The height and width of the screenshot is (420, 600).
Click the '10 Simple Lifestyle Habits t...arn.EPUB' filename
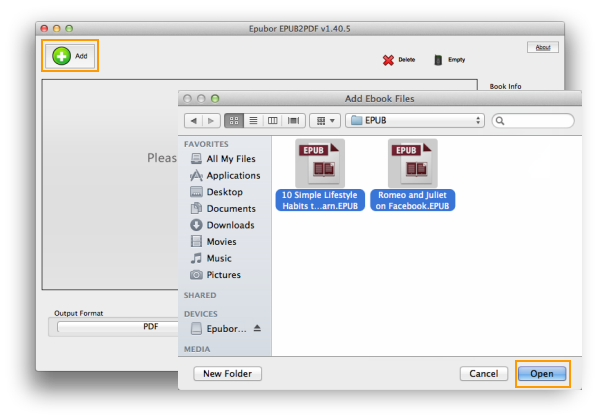click(320, 200)
